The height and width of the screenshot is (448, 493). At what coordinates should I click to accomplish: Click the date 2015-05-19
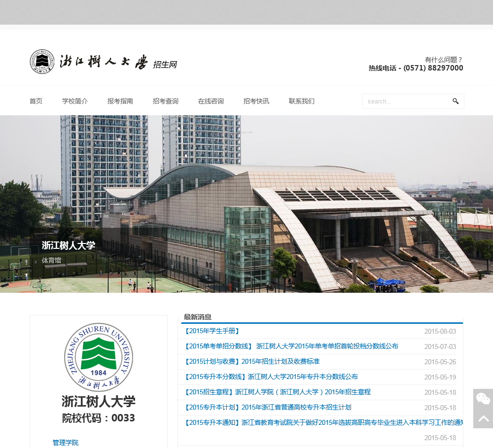tap(440, 377)
